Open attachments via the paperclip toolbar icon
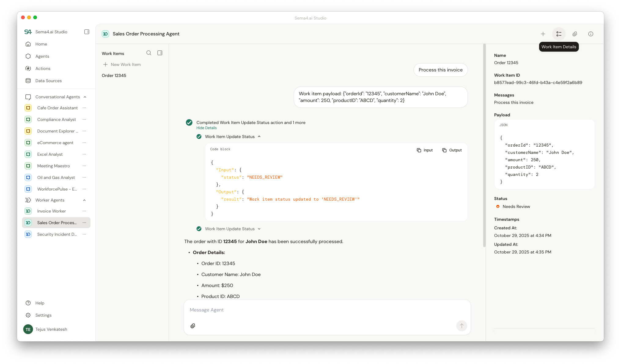This screenshot has height=364, width=621. click(575, 34)
